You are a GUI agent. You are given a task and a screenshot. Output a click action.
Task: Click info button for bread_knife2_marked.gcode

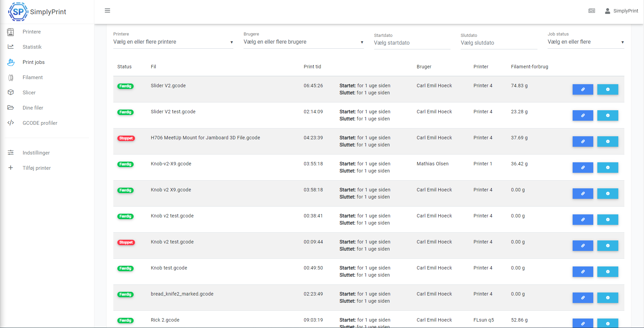pos(607,298)
